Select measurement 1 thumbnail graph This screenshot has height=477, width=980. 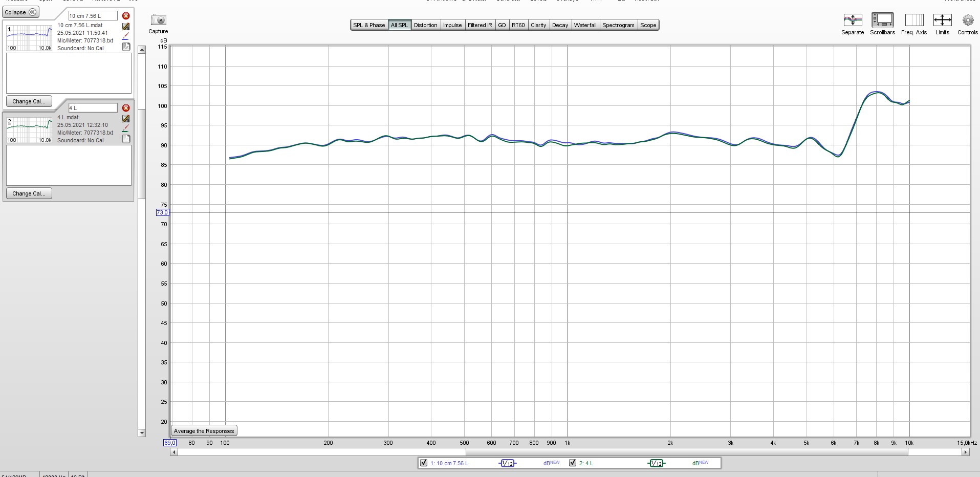(29, 37)
